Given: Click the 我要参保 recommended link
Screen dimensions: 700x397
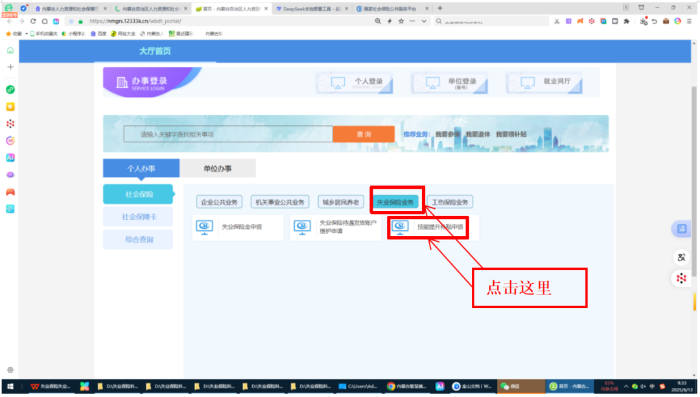Looking at the screenshot, I should coord(448,134).
